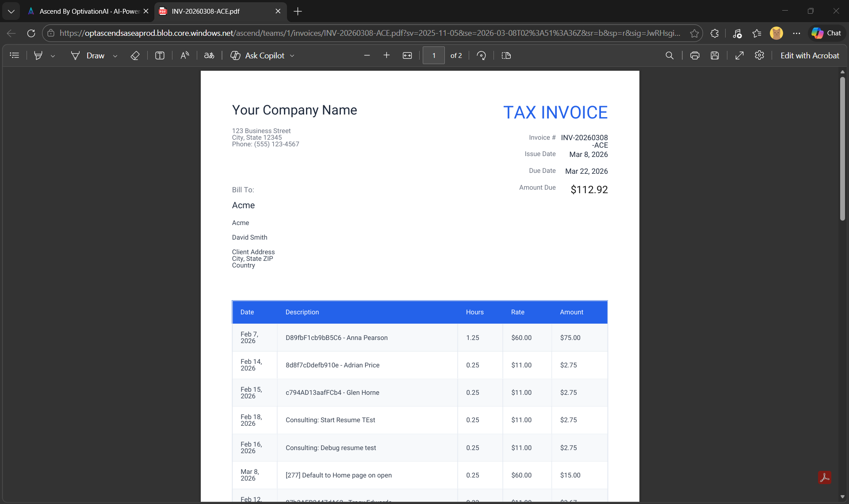Toggle two-page view layout
The image size is (849, 504).
pyautogui.click(x=506, y=55)
